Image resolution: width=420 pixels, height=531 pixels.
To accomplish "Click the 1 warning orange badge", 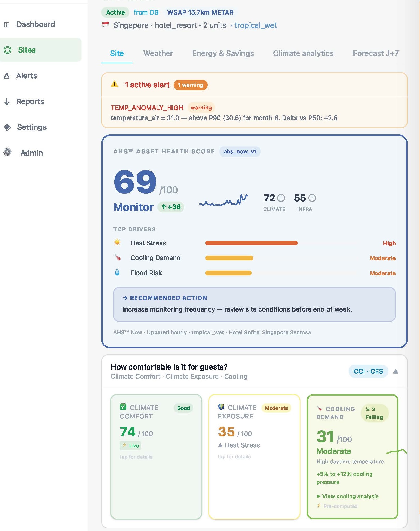I will (x=191, y=85).
